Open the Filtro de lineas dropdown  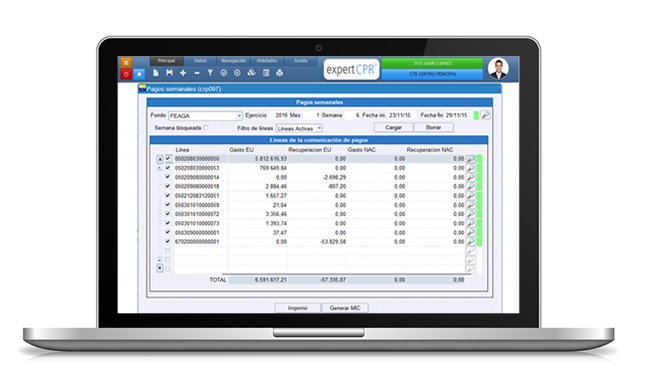coord(319,129)
